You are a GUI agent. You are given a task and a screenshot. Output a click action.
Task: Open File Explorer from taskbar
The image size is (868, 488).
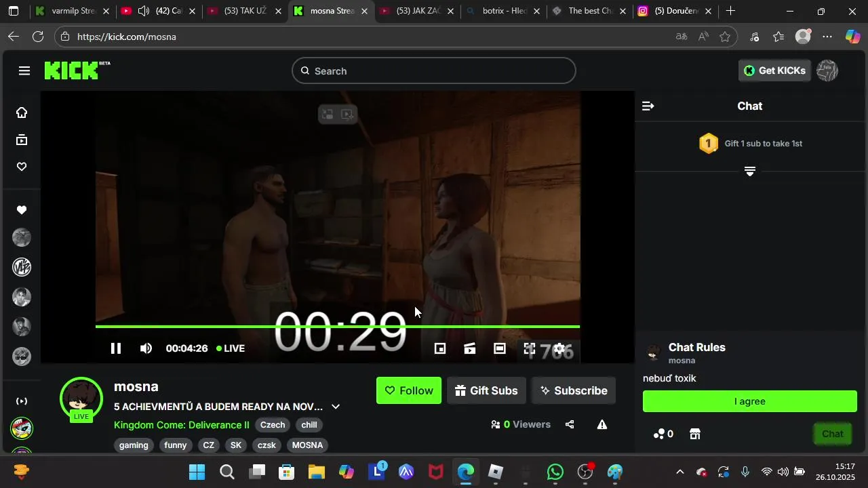[317, 472]
